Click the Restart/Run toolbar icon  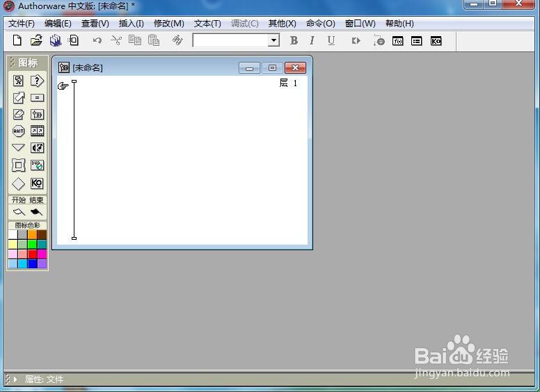coord(356,41)
